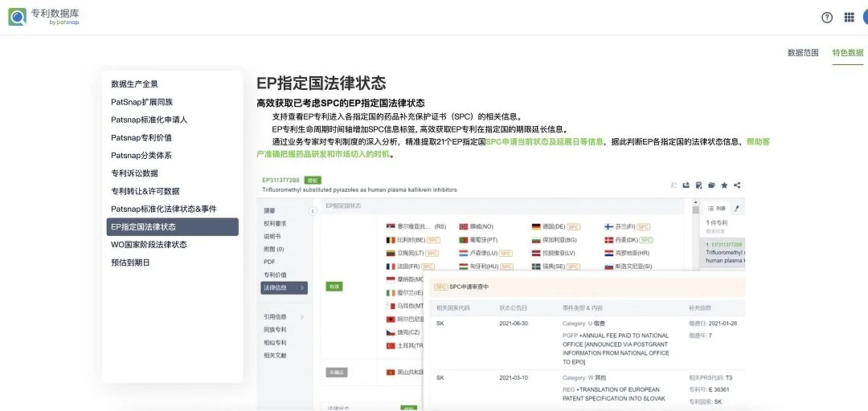Click the 2021-06-30 date cell

[513, 324]
